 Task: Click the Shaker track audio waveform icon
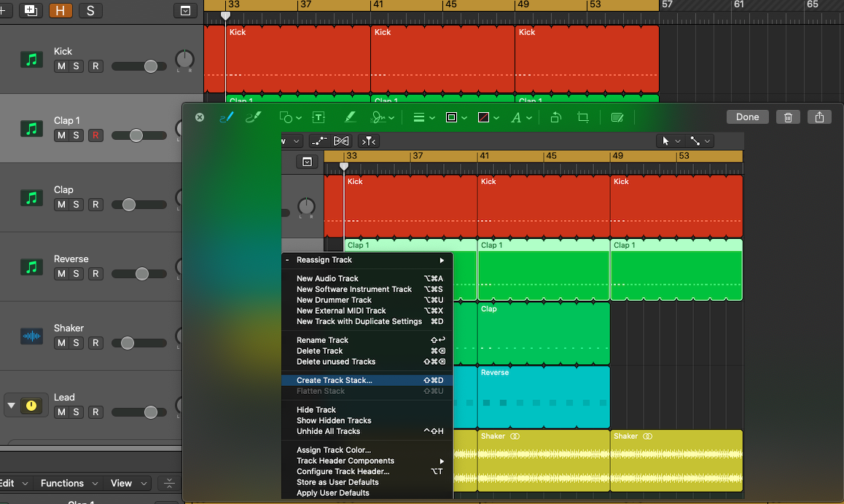tap(31, 336)
